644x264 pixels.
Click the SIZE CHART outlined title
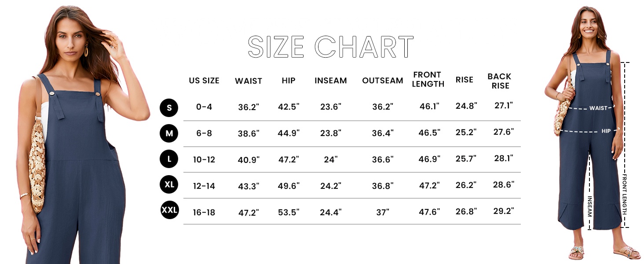coord(330,47)
